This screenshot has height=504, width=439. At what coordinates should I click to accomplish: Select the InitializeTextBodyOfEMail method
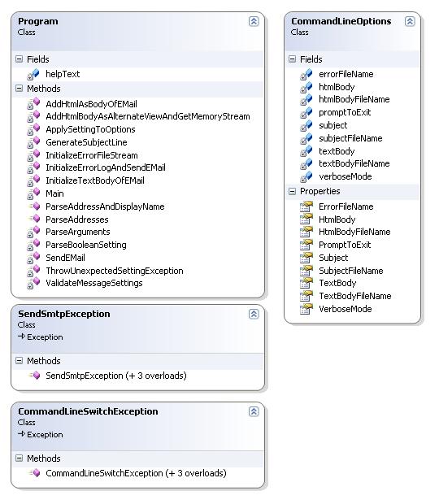point(95,180)
